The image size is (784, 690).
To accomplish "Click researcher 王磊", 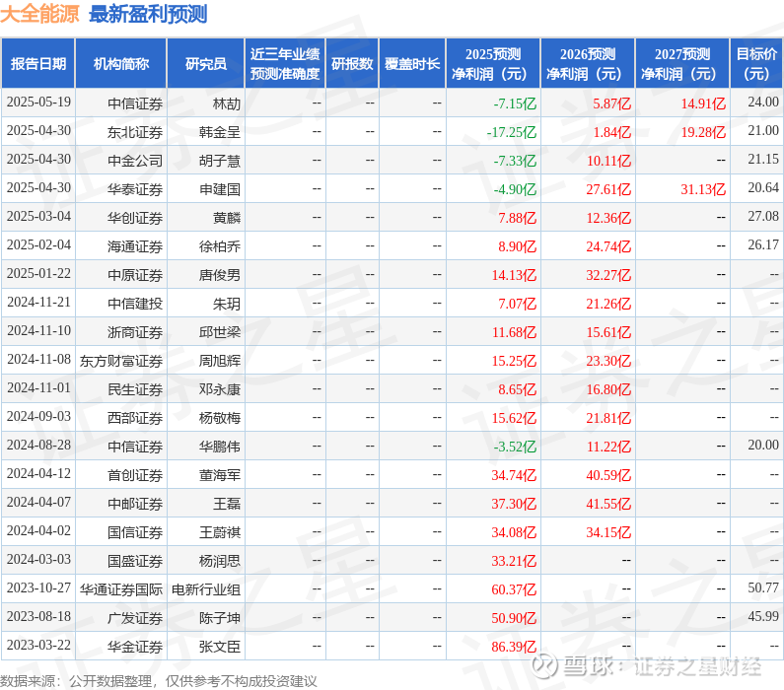I will tap(227, 504).
